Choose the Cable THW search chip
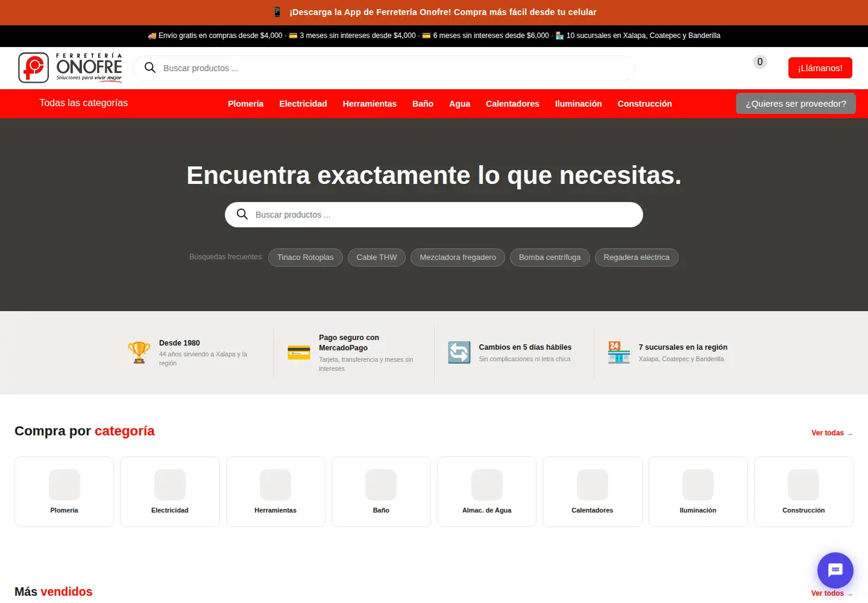 (x=377, y=257)
